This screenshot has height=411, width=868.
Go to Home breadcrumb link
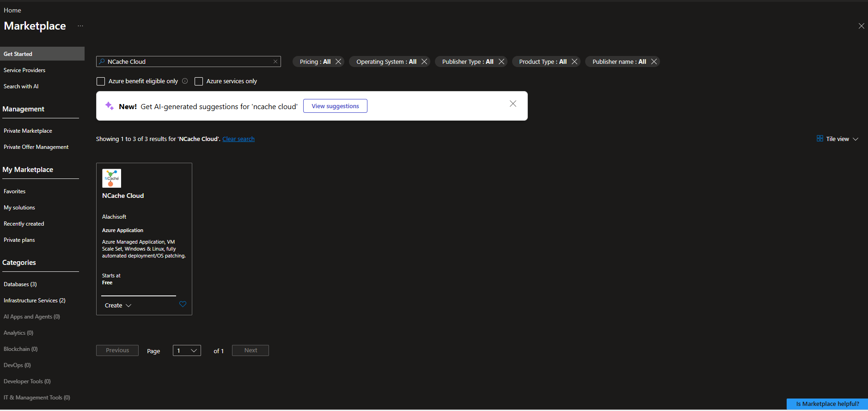[12, 10]
